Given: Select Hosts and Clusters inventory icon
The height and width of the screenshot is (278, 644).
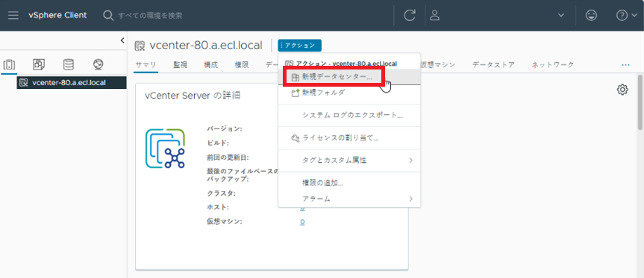Looking at the screenshot, I should click(9, 64).
